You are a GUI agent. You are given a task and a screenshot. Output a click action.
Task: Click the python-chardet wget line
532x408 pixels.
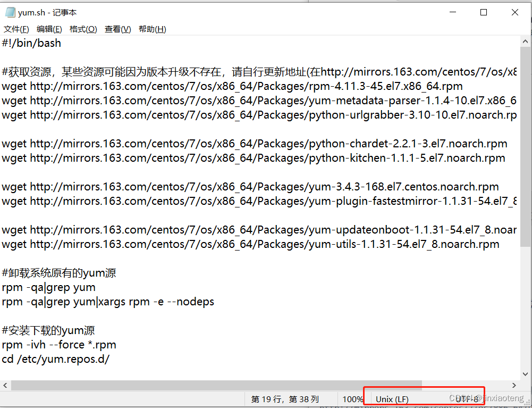pyautogui.click(x=255, y=144)
